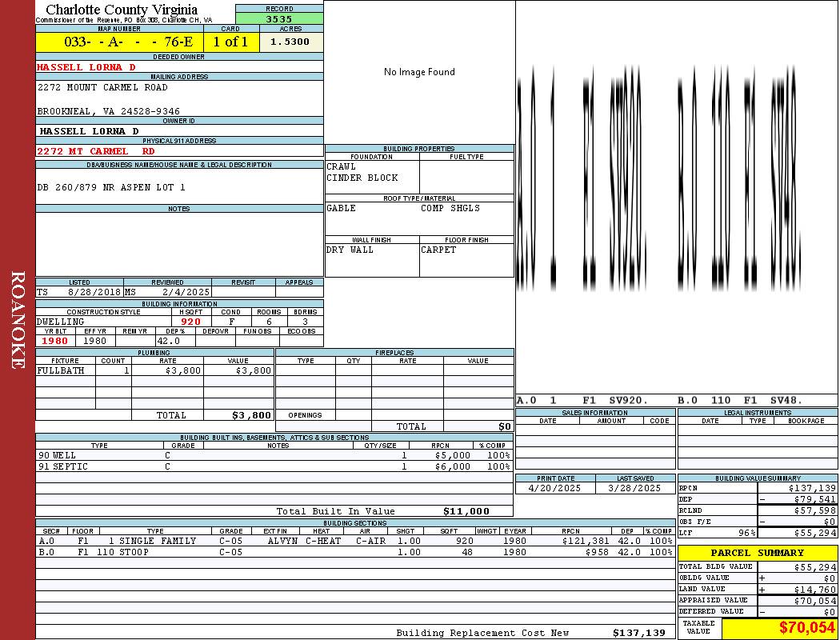
Task: Click last saved date 3/28/2025
Action: [x=635, y=489]
